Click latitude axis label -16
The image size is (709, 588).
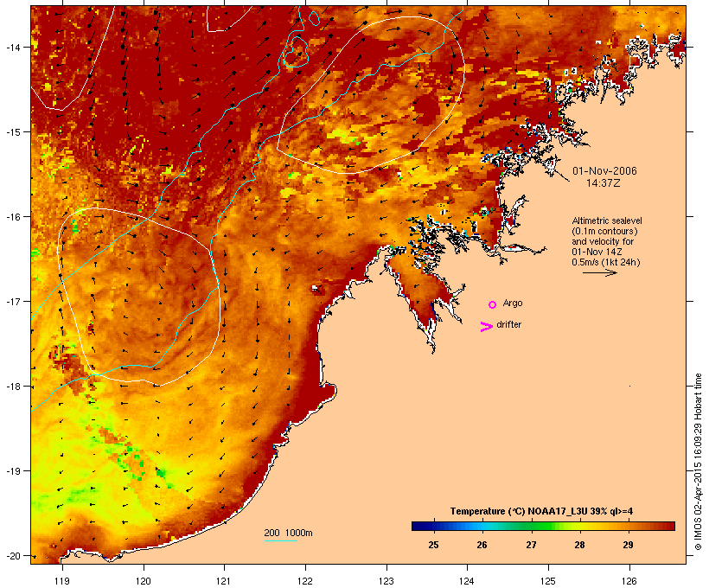coord(12,217)
